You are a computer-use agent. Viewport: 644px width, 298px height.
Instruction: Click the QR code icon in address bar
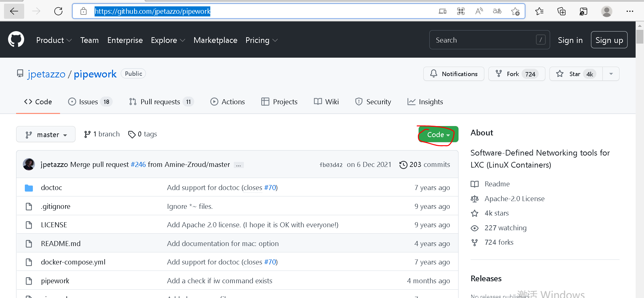pos(461,11)
